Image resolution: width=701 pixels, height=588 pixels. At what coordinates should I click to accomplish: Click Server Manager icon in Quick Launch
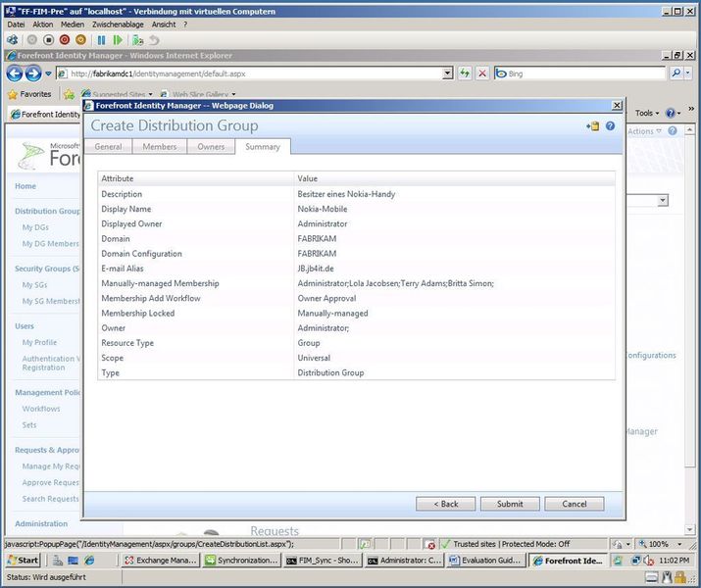[58, 560]
